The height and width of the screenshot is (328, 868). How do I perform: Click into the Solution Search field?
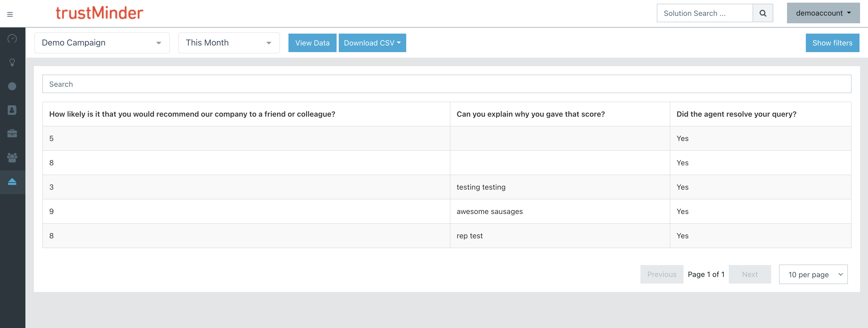point(704,13)
